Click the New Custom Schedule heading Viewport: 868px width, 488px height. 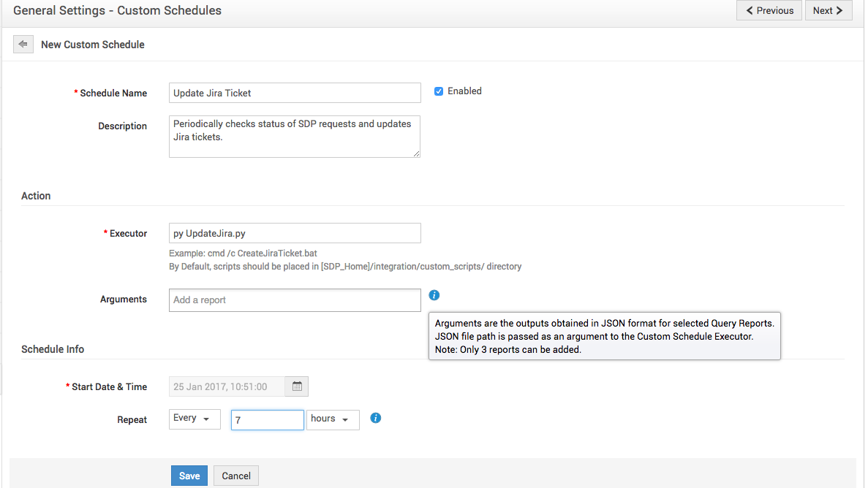[x=93, y=45]
